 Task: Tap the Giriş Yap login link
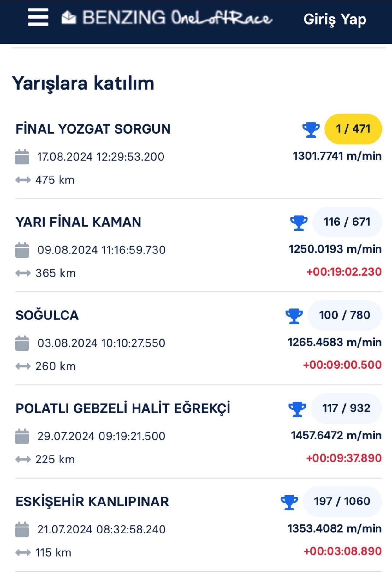pyautogui.click(x=335, y=19)
